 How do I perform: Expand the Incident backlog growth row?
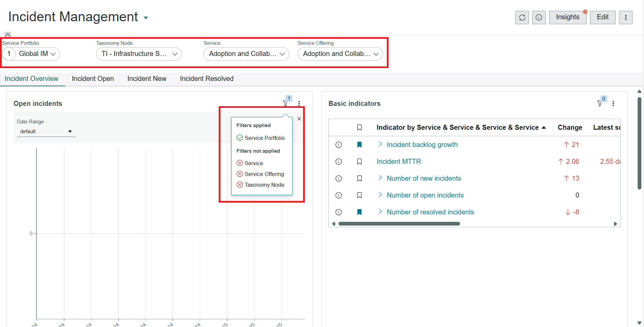[380, 144]
